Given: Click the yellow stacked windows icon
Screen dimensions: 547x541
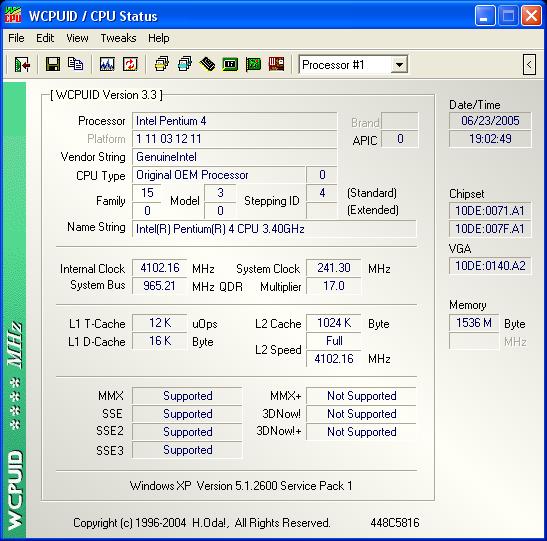Looking at the screenshot, I should [162, 65].
